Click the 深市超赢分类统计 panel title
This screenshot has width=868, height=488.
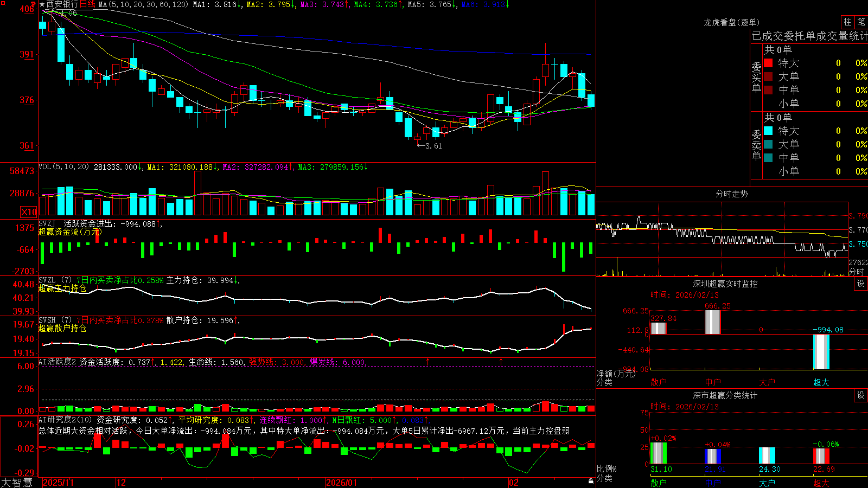click(x=725, y=395)
